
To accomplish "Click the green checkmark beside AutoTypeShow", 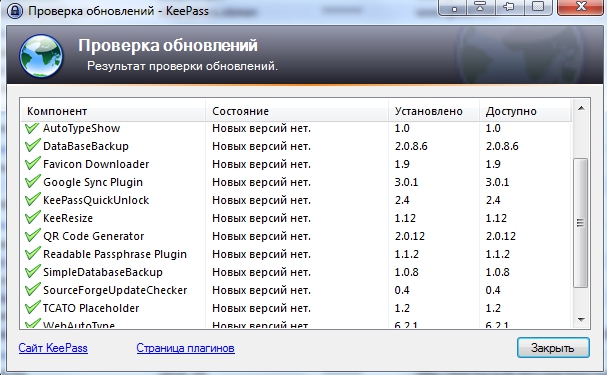I will (x=33, y=128).
